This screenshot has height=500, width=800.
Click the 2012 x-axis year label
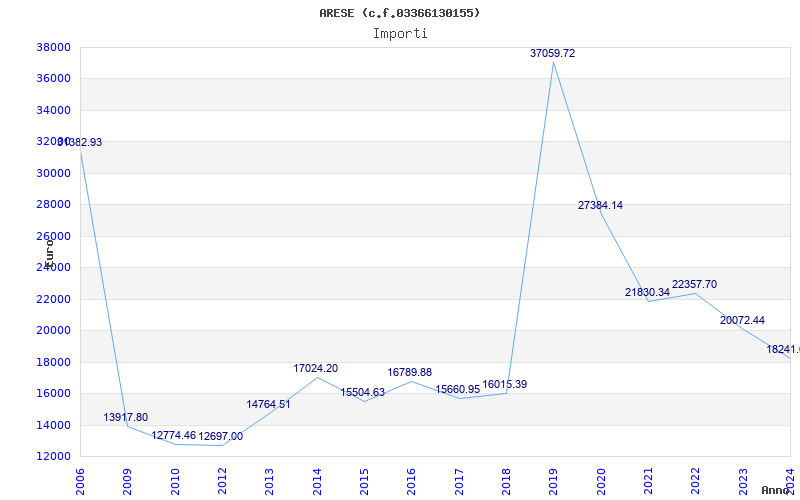click(x=222, y=482)
